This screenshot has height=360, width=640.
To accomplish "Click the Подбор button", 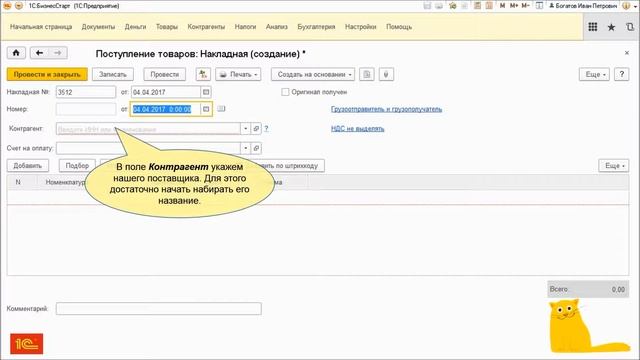I will 77,166.
